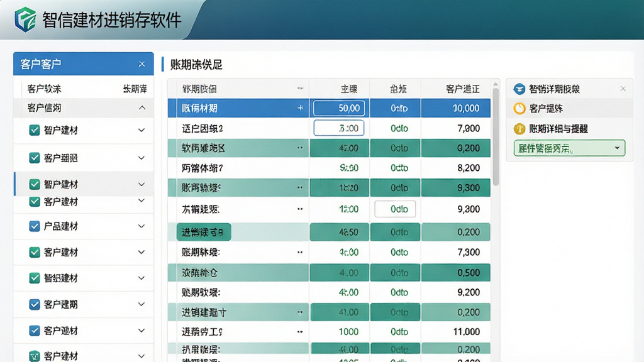
Task: Toggle the 客户迎材 checkbox
Action: (35, 331)
